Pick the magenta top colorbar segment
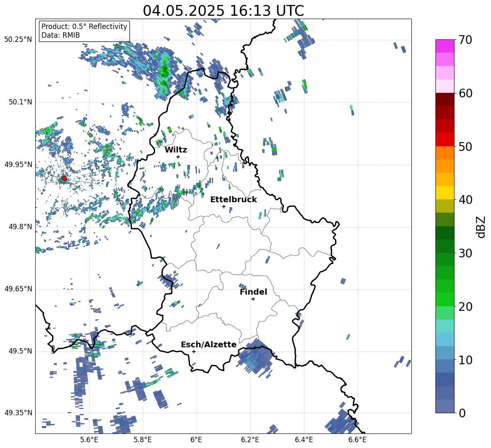The width and height of the screenshot is (491, 448). click(445, 46)
